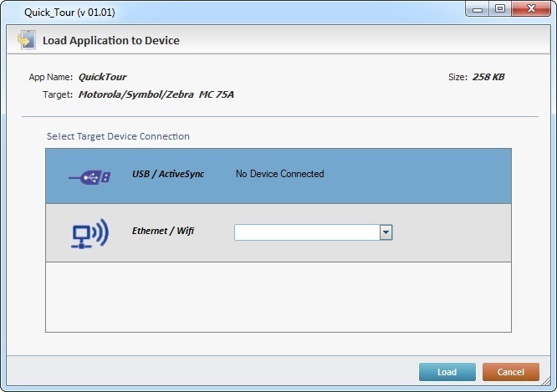Click inside the Ethernet / Wifi address field
Image resolution: width=557 pixels, height=392 pixels.
click(306, 232)
